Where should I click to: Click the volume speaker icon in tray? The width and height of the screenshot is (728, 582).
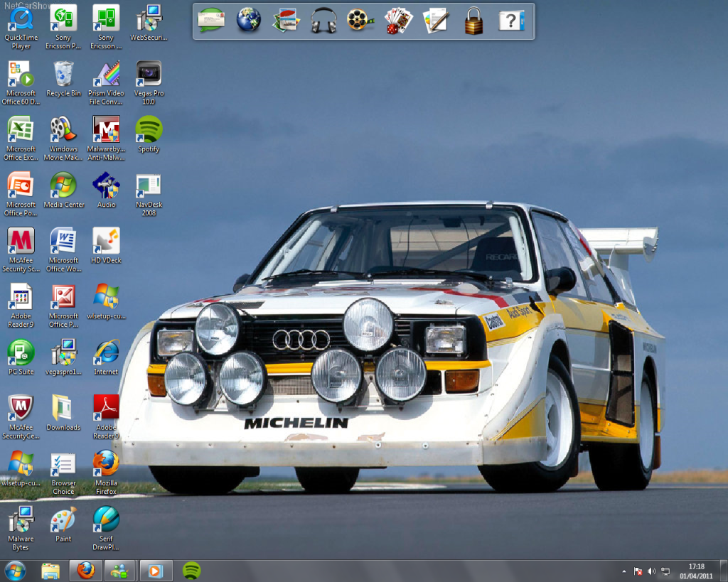click(x=651, y=571)
